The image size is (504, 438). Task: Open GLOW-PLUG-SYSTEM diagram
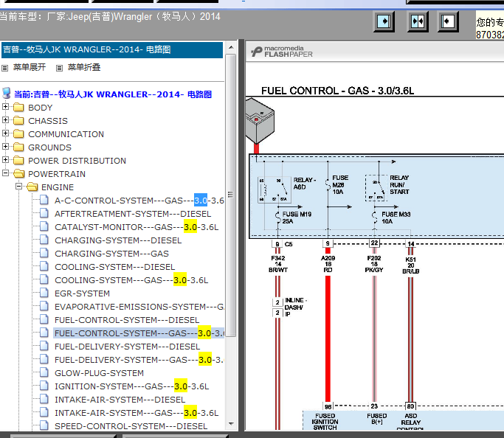click(99, 373)
